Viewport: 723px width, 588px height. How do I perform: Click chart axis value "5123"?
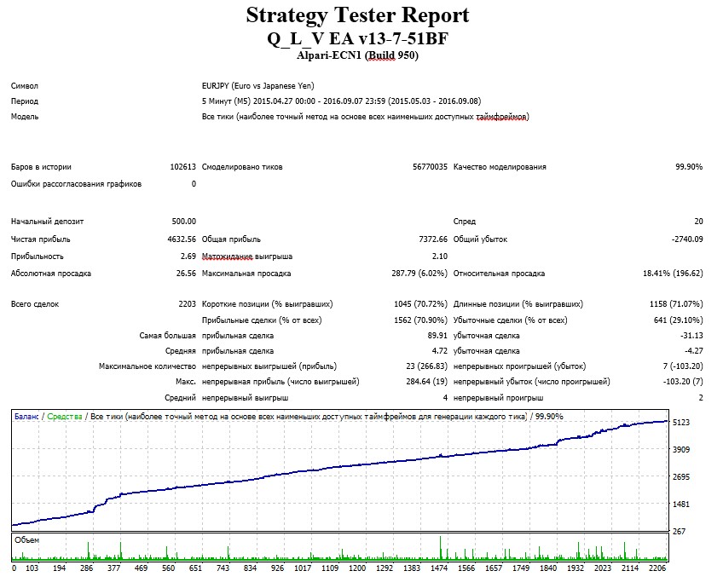[x=681, y=423]
